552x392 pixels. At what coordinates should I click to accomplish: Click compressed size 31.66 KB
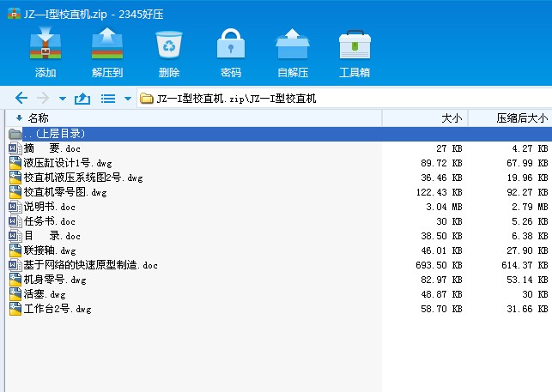click(x=527, y=309)
